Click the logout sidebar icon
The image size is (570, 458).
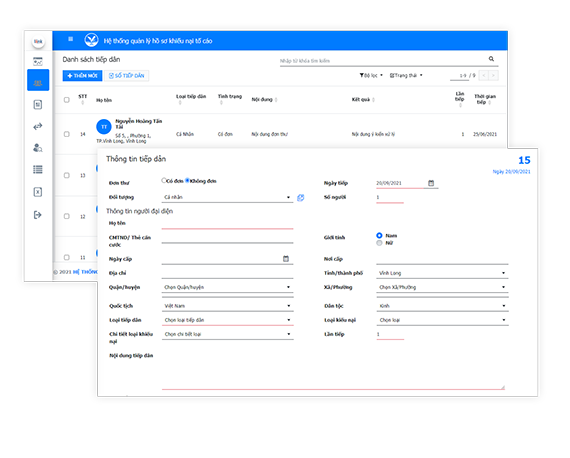(x=38, y=215)
